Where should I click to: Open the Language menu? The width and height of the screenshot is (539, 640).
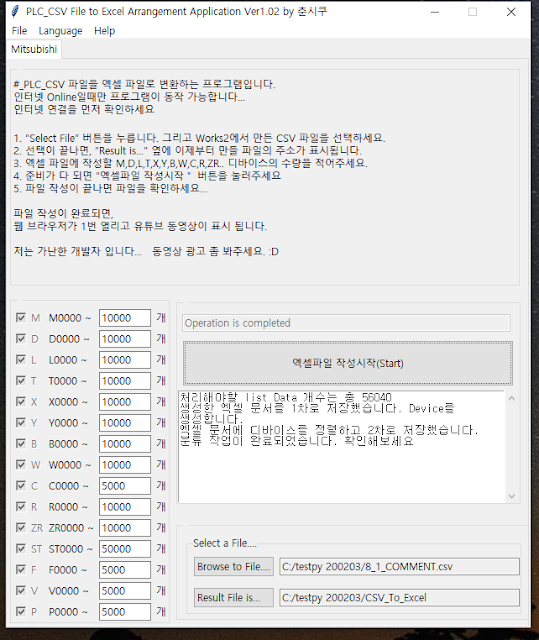pyautogui.click(x=60, y=31)
